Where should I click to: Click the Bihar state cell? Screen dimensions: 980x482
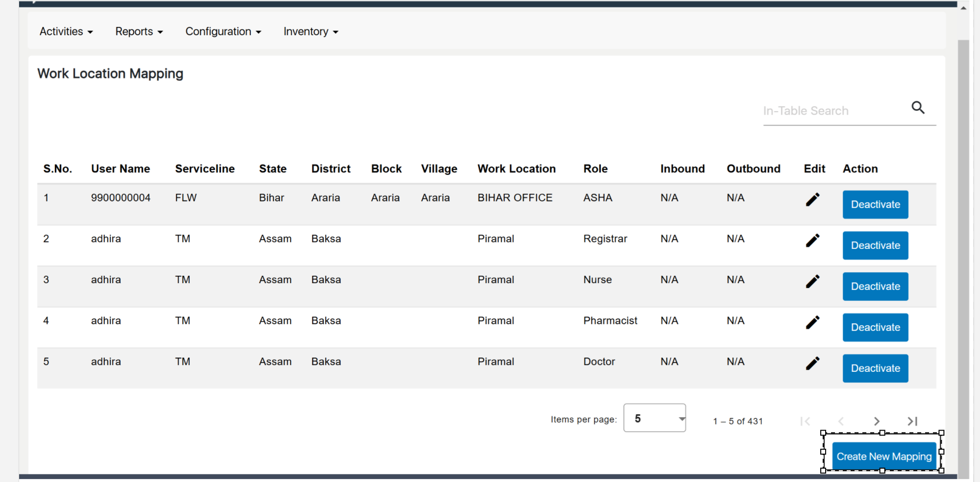pyautogui.click(x=271, y=197)
